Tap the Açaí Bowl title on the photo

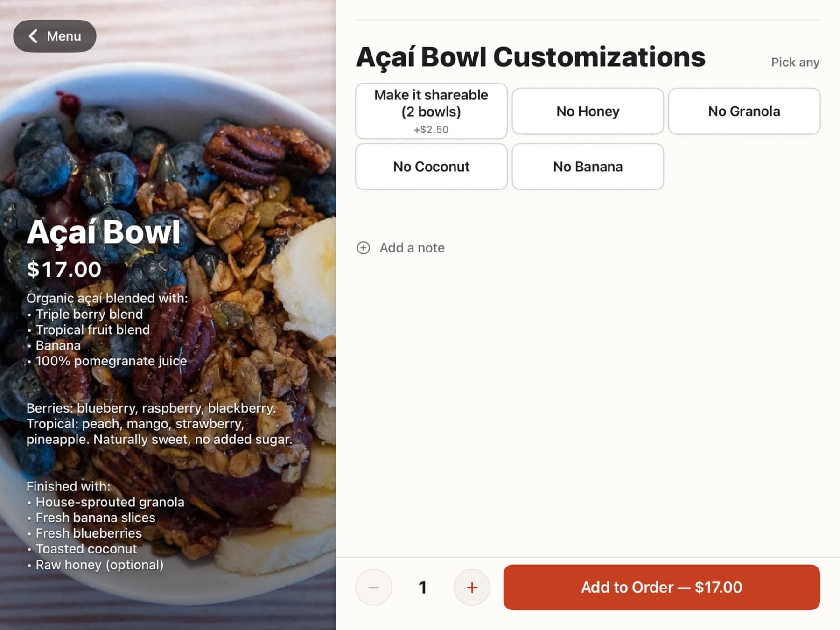click(104, 232)
